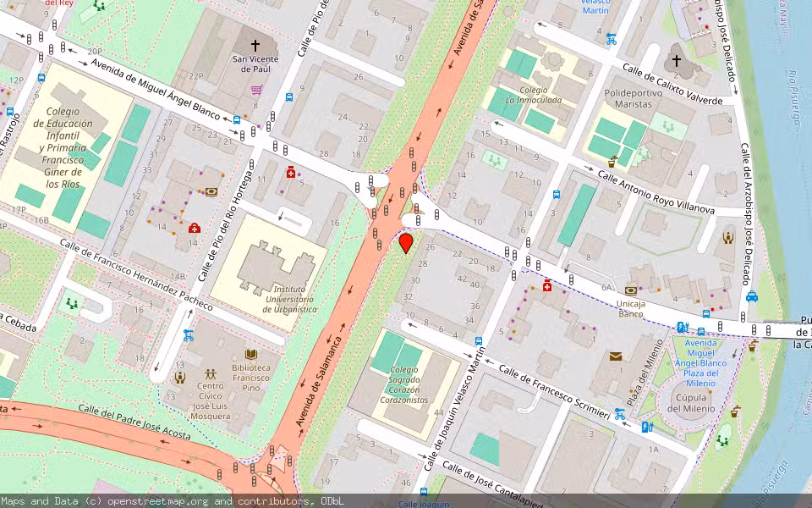Click the charging station icon on Calle de Francesco Scrimieri
This screenshot has width=812, height=508.
click(647, 427)
